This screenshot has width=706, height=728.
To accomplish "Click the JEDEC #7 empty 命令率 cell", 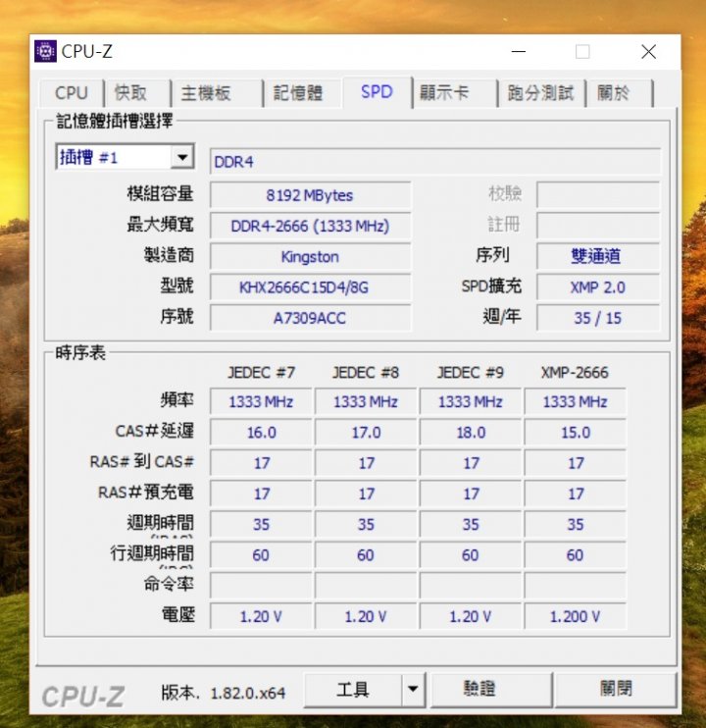I will point(261,586).
